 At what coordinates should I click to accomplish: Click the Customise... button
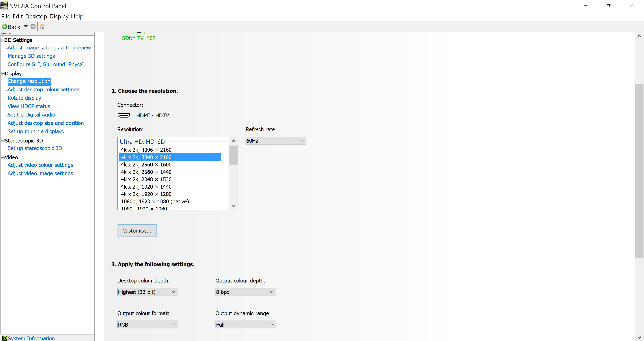click(x=137, y=231)
